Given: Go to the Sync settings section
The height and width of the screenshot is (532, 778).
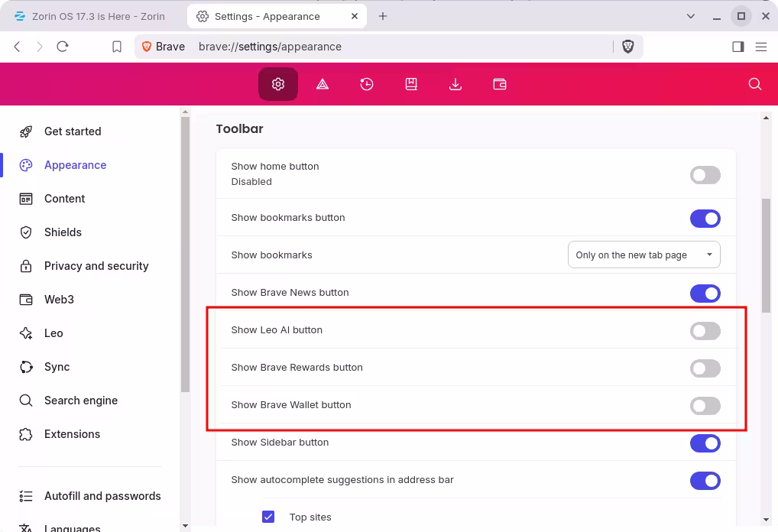Looking at the screenshot, I should (57, 367).
